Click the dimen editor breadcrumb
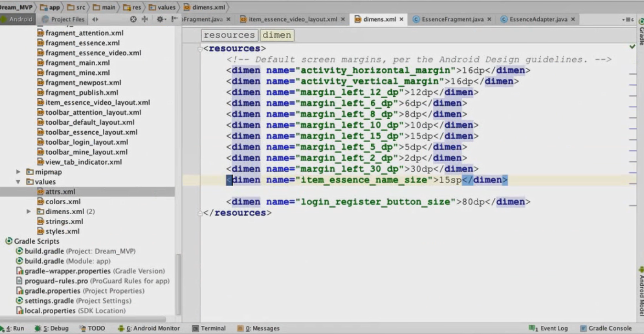 277,35
